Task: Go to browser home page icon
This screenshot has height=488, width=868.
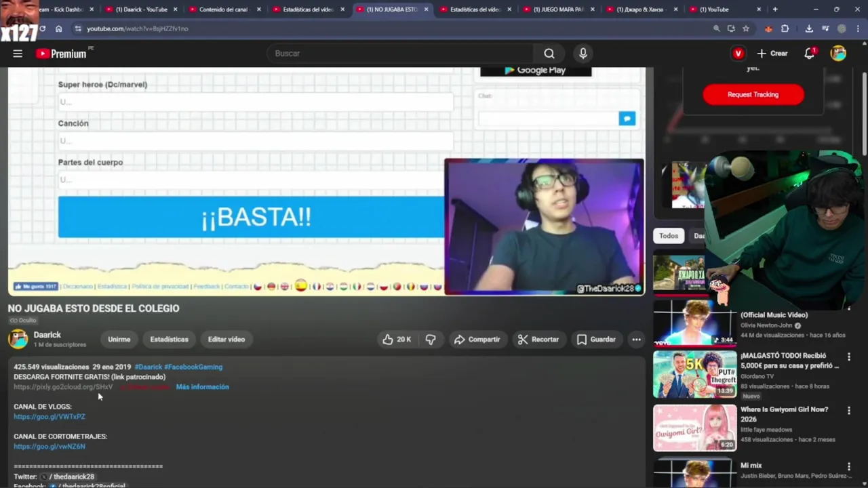Action: coord(59,28)
